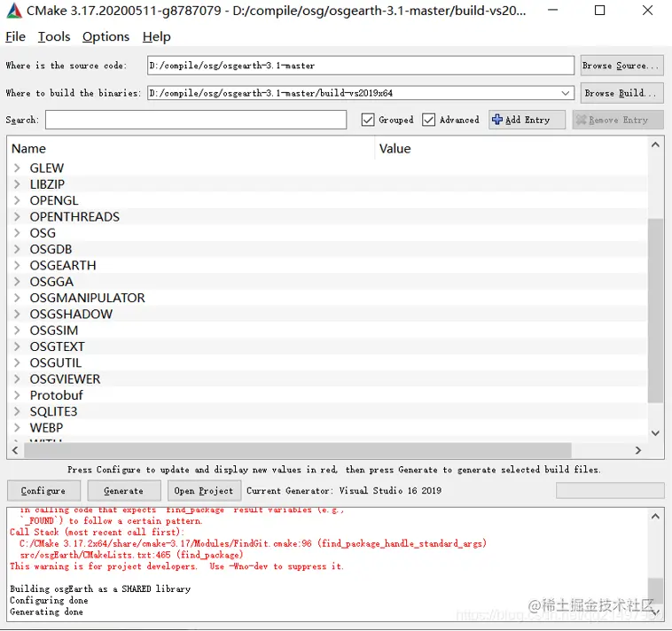Open the Tools menu

(54, 37)
